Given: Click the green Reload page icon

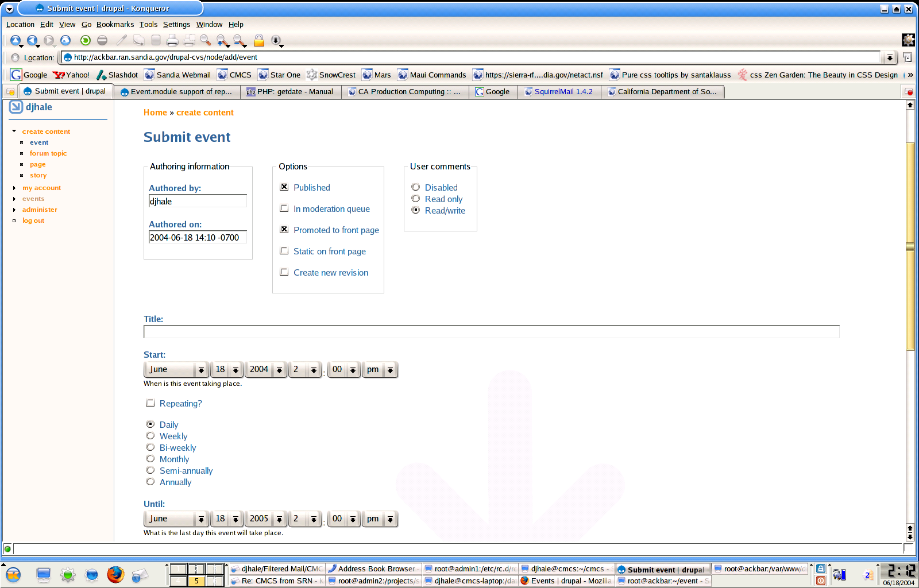Looking at the screenshot, I should [86, 40].
